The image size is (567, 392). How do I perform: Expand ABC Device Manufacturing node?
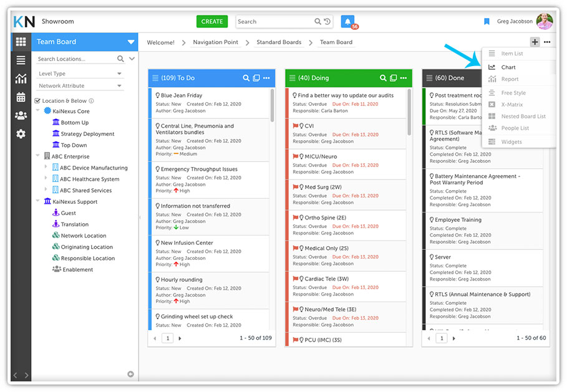(46, 166)
